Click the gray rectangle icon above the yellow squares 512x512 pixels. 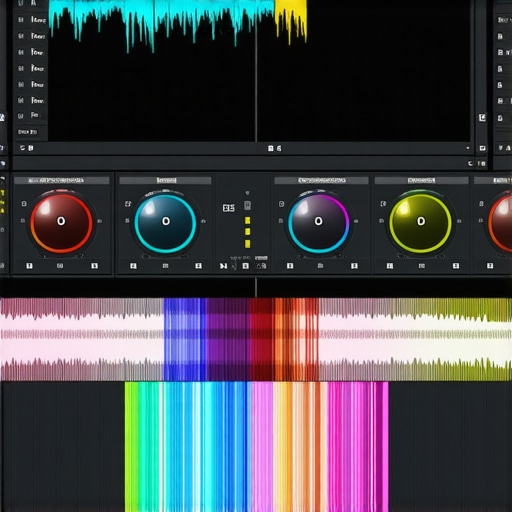[x=247, y=205]
